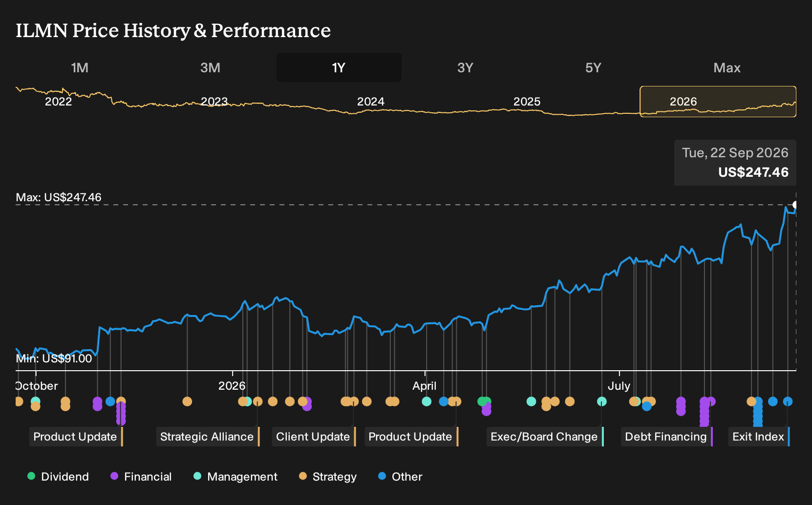The height and width of the screenshot is (505, 812).
Task: Click 2024 on the mini overview chart
Action: pos(371,102)
